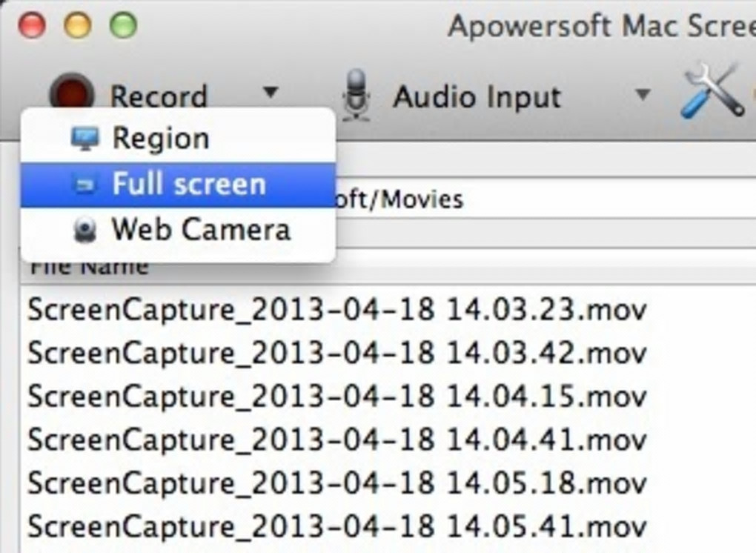The height and width of the screenshot is (553, 756).
Task: Pick Web Camera from the menu
Action: [201, 230]
